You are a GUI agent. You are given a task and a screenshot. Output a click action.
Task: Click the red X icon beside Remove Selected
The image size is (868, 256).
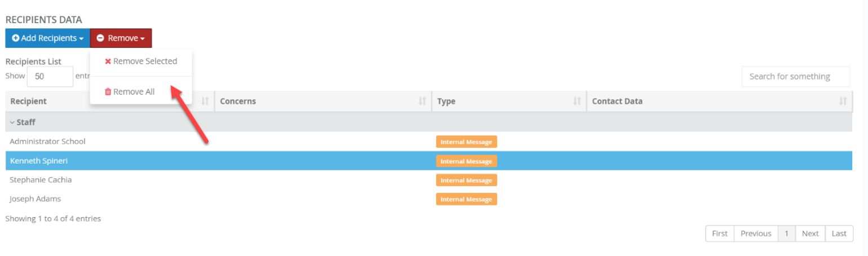click(108, 61)
